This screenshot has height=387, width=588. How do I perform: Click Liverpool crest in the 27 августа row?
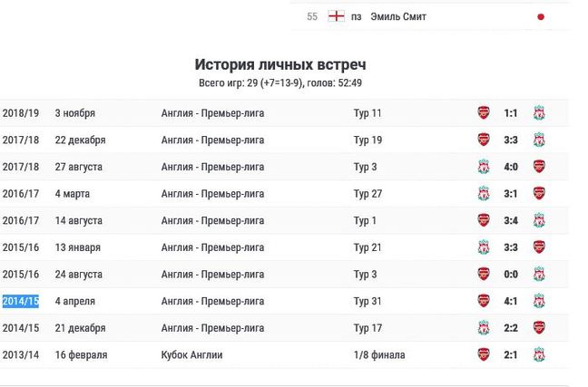[484, 167]
